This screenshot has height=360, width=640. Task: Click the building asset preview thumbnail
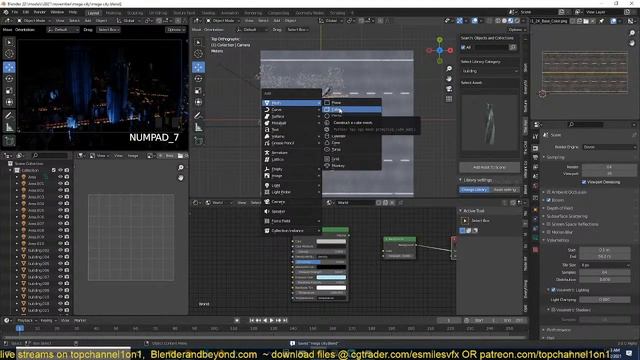[489, 122]
